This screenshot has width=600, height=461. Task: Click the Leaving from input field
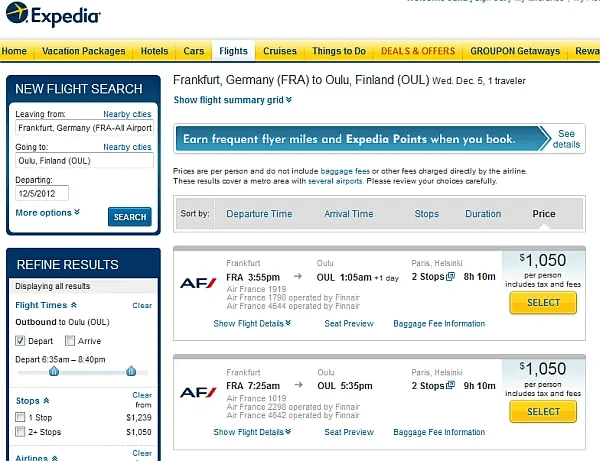point(84,128)
